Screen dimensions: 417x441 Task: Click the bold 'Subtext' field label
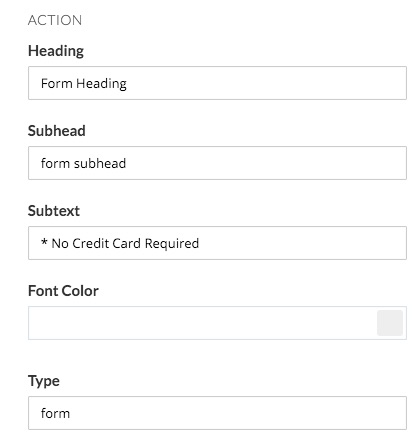click(x=54, y=211)
